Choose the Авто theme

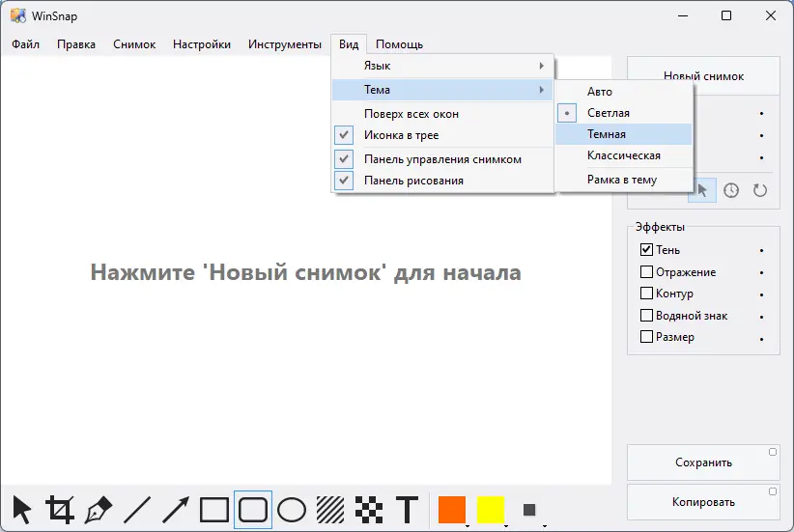[x=623, y=92]
